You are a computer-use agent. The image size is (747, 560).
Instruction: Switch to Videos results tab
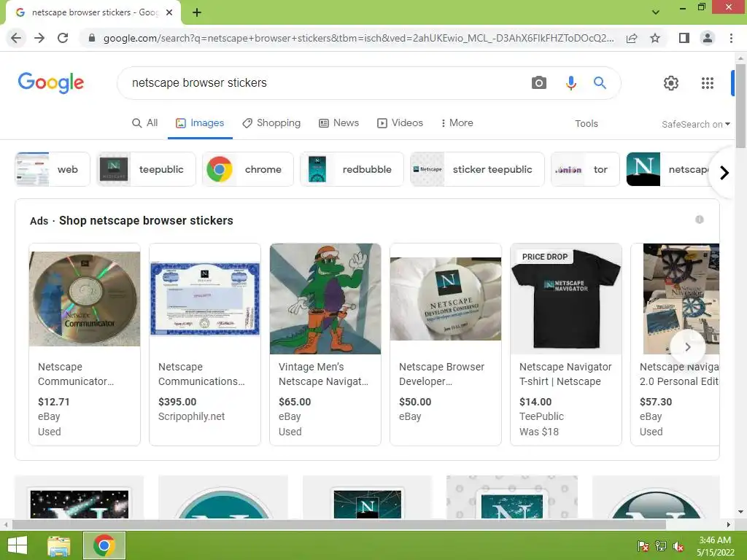tap(400, 122)
